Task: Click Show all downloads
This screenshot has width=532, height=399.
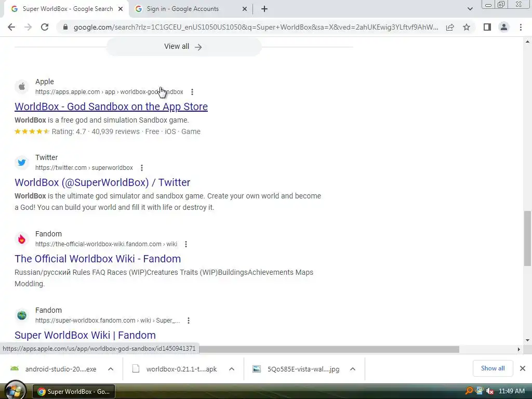Action: (493, 368)
